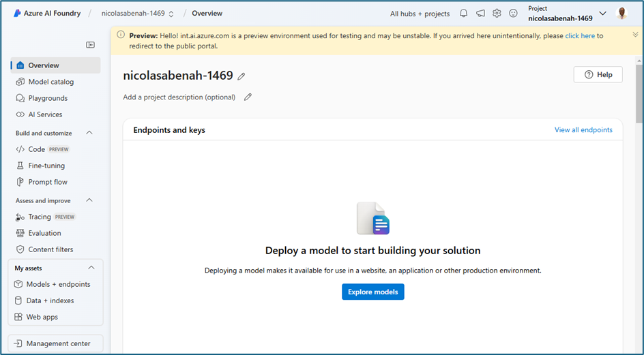Click the Azure AI Foundry logo
This screenshot has height=355, width=644.
point(17,13)
